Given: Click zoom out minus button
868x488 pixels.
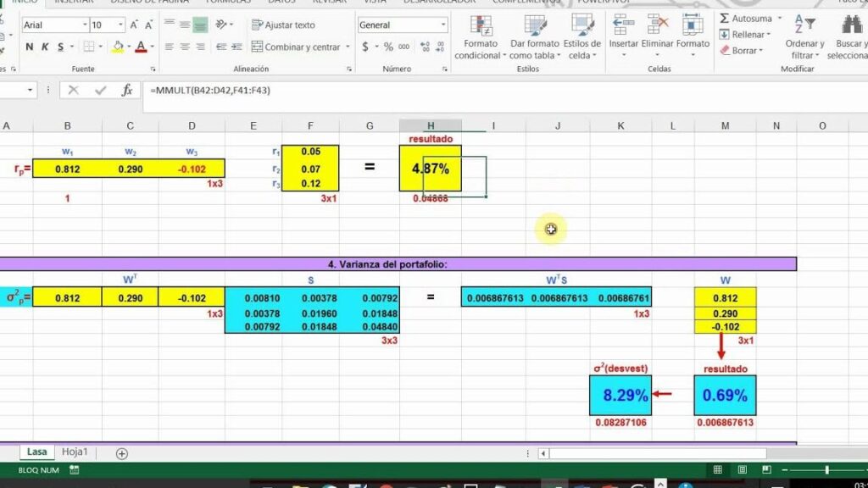Looking at the screenshot, I should pyautogui.click(x=785, y=469).
